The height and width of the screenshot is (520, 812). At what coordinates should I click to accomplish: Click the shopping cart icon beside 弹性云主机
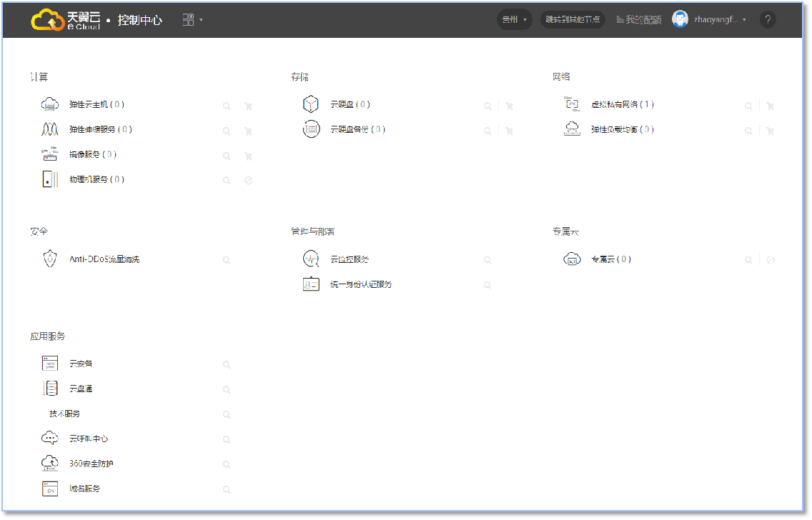click(248, 106)
